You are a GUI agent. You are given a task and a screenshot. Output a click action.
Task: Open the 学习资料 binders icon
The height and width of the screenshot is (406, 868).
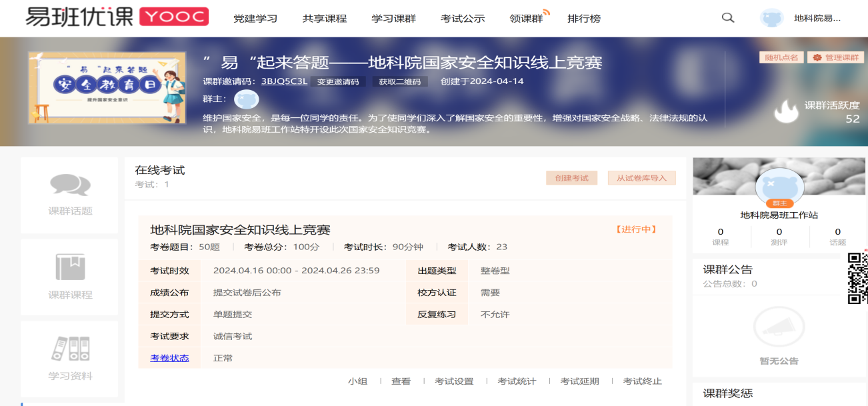click(x=70, y=349)
